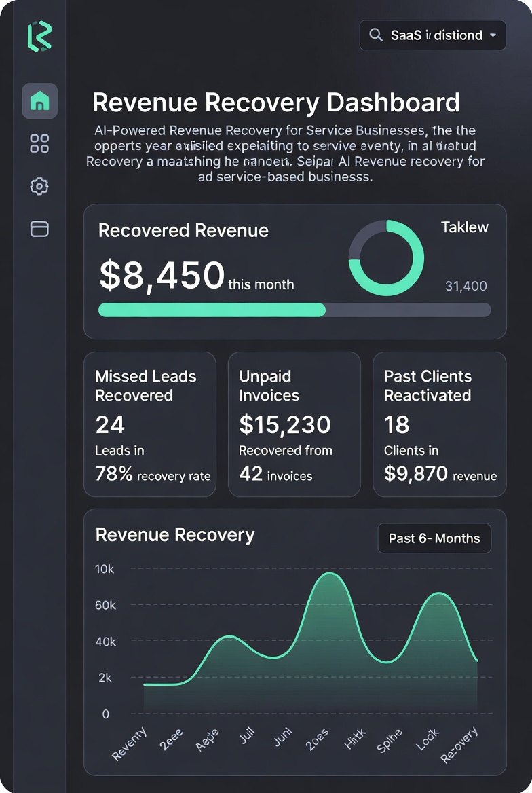
Task: Open the Missed Leads Recovered card heading
Action: 146,386
